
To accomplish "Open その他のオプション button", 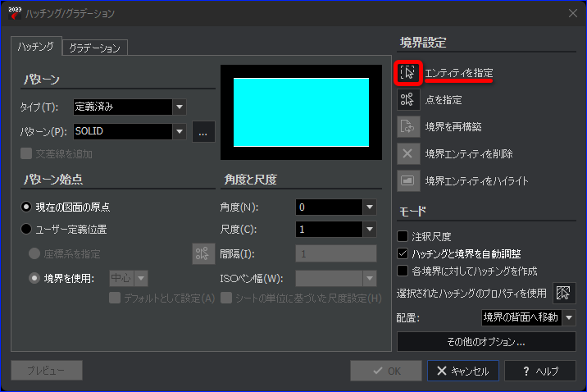I will [486, 341].
